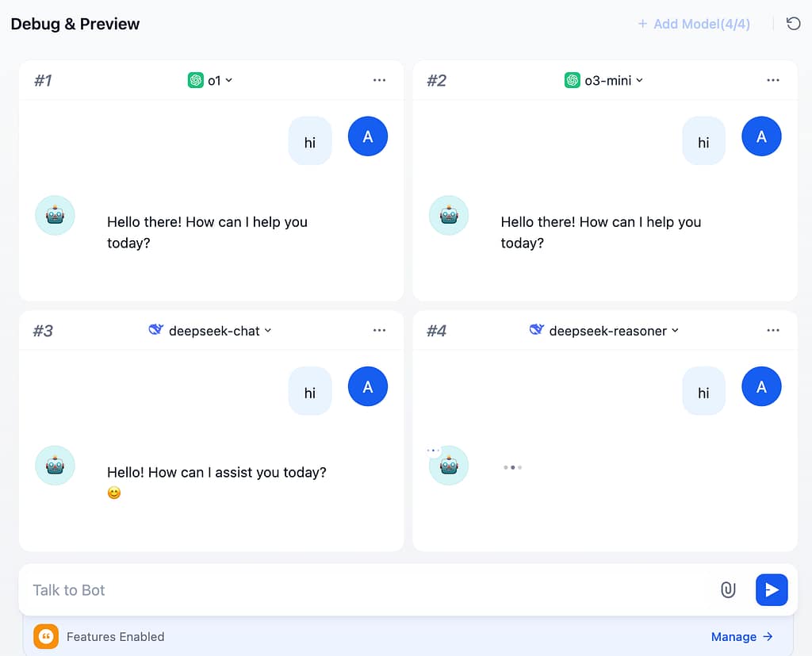
Task: Click the Add Model(4/4) button
Action: [694, 24]
